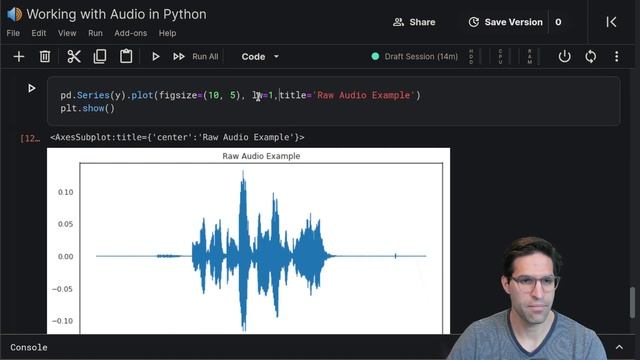
Task: Paste cell using clipboard icon
Action: [126, 56]
